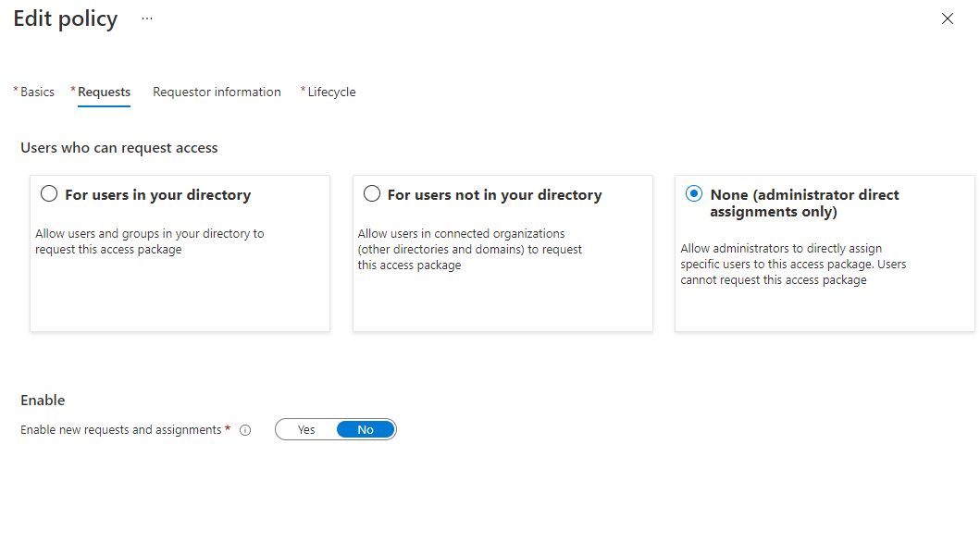The image size is (980, 543).
Task: Open the Requestor information tab
Action: coord(217,92)
